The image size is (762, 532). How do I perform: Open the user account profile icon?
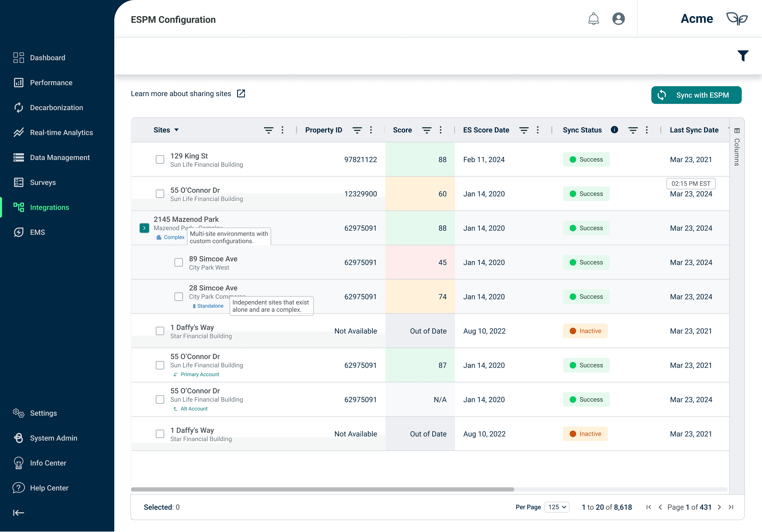click(618, 19)
